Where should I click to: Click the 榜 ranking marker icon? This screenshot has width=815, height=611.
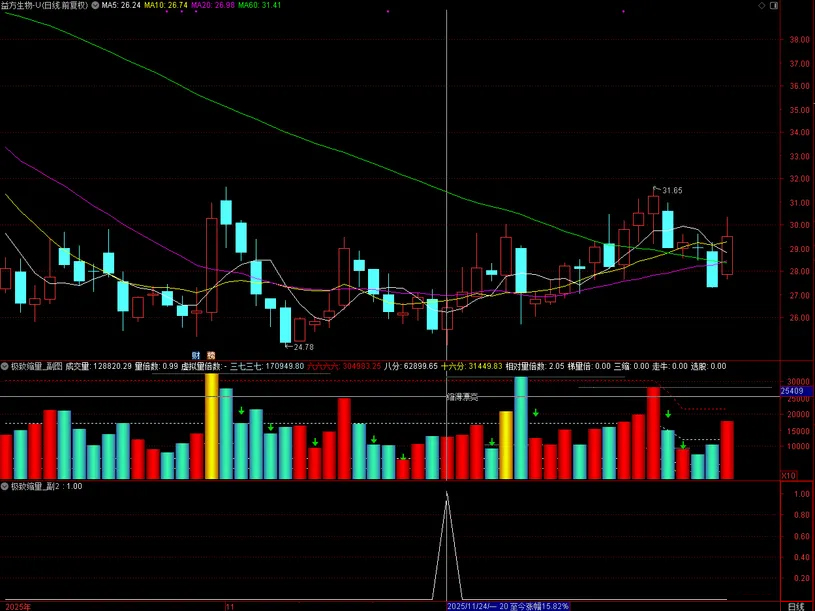211,355
